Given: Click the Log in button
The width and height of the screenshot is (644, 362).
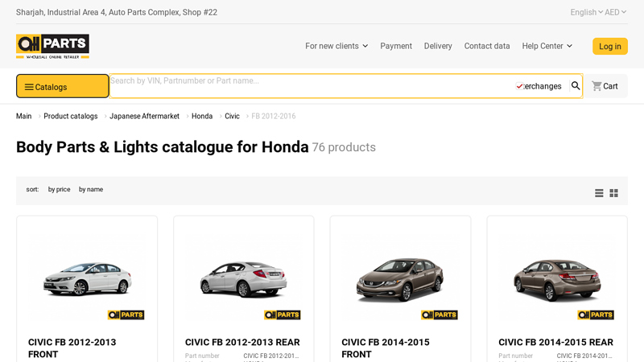Looking at the screenshot, I should tap(610, 47).
